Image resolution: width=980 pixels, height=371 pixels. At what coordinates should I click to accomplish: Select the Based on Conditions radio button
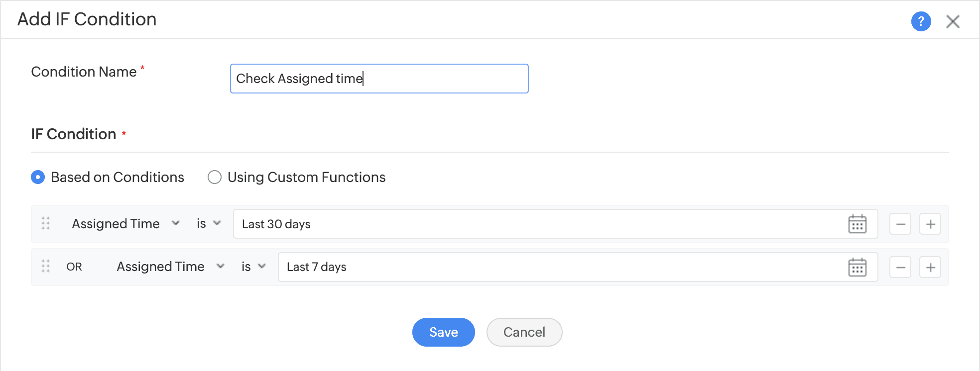[38, 177]
